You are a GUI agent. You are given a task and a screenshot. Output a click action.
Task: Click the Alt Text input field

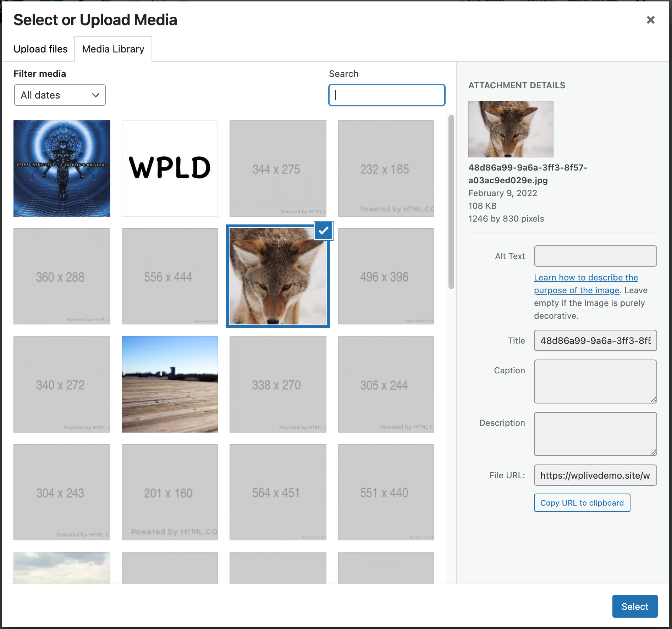pyautogui.click(x=595, y=256)
